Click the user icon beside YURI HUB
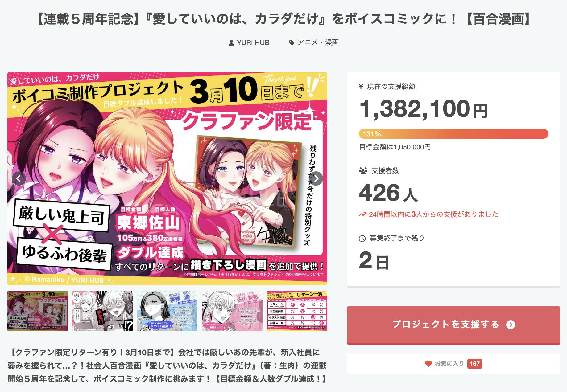Screen dimensions: 567x392 pyautogui.click(x=231, y=43)
